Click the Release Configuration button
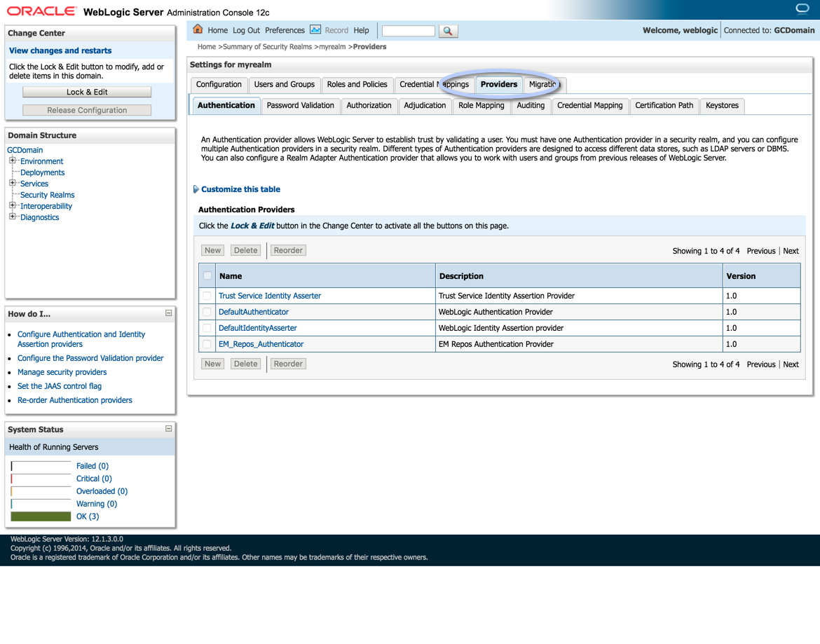Screen dimensions: 820x644 87,110
